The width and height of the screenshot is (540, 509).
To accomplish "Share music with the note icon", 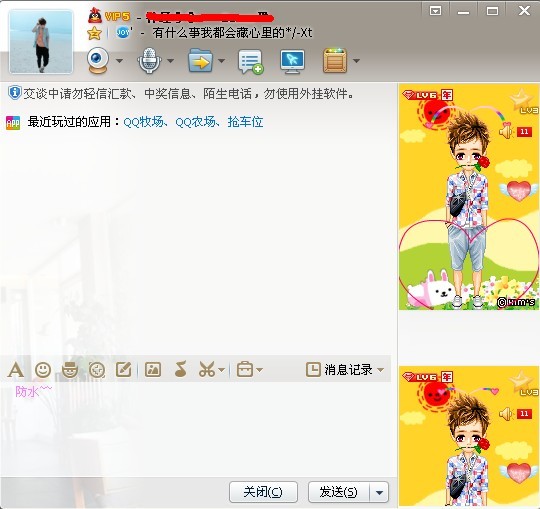I will click(181, 369).
